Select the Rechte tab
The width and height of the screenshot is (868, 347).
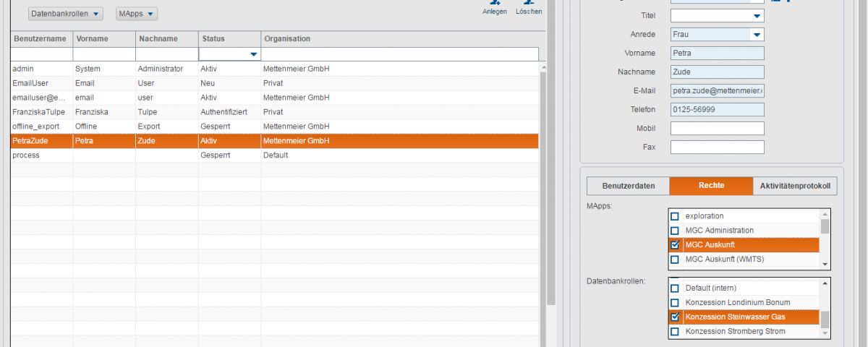(711, 186)
